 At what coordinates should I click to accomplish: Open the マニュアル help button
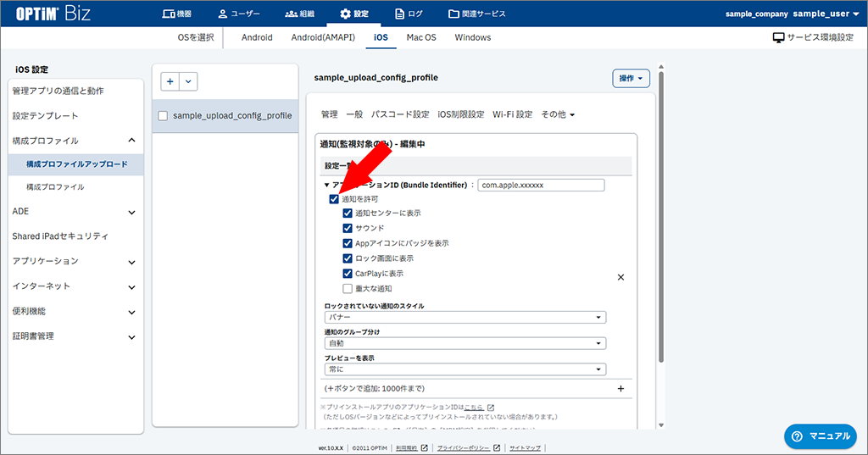pyautogui.click(x=821, y=436)
